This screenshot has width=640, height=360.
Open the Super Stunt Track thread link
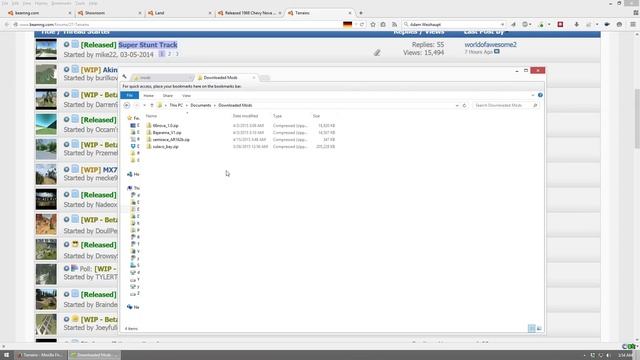point(148,45)
